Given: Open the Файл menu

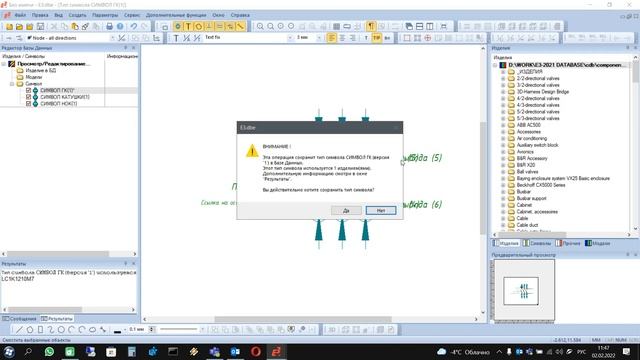Looking at the screenshot, I should (x=20, y=15).
